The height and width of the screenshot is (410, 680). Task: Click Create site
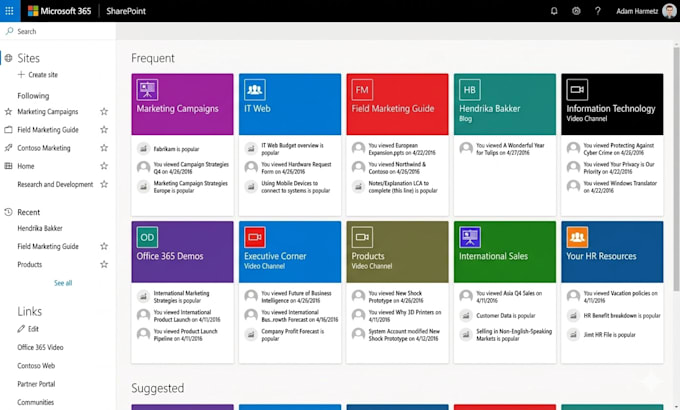[x=43, y=75]
